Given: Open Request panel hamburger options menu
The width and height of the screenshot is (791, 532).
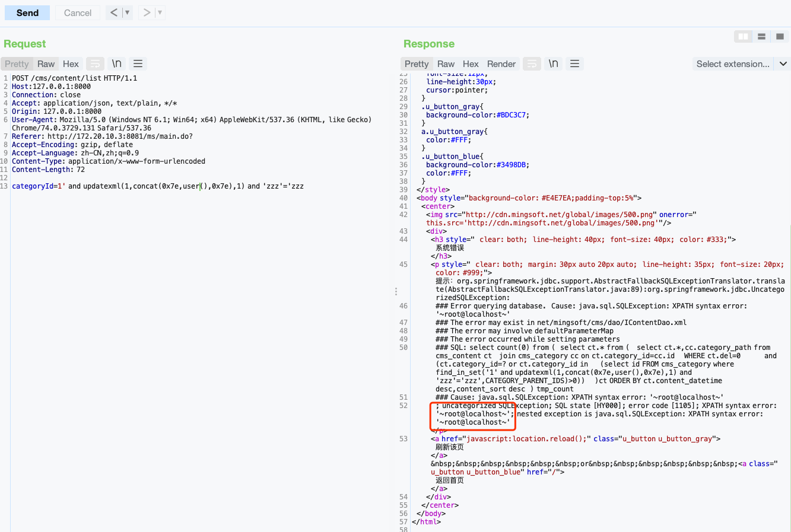Looking at the screenshot, I should point(138,64).
